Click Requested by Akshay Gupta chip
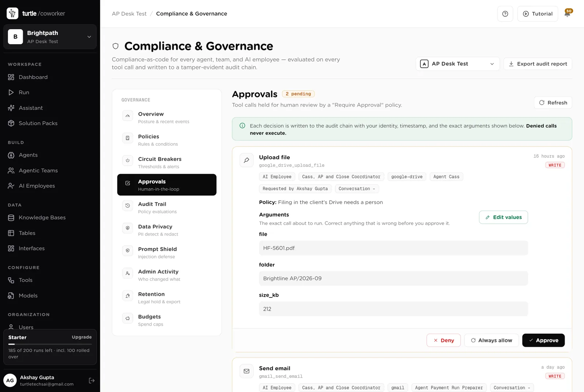 point(295,189)
